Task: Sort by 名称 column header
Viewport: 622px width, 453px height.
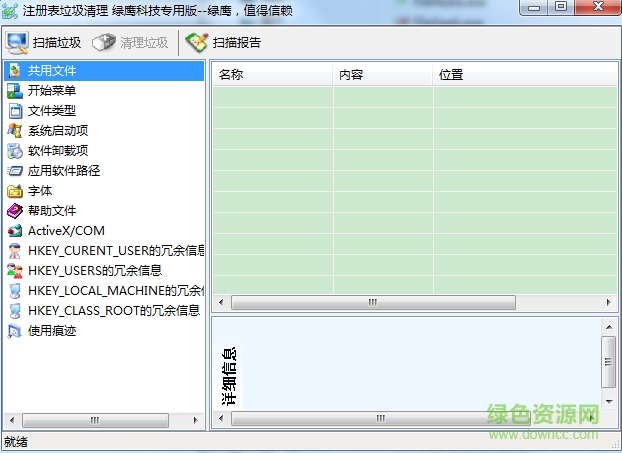Action: pos(273,75)
